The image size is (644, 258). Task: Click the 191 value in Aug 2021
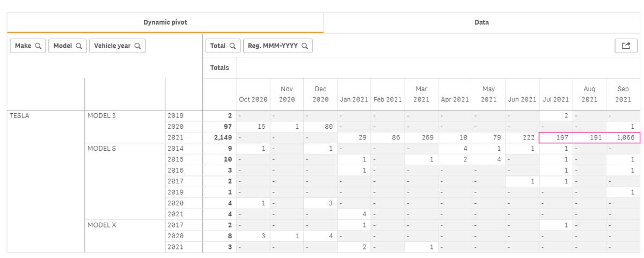589,137
